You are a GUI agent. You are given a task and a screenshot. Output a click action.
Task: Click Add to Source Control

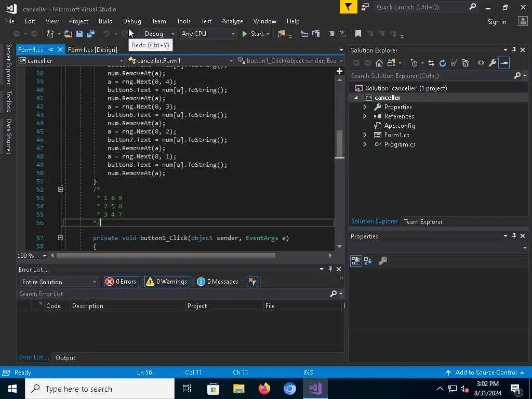click(x=486, y=372)
